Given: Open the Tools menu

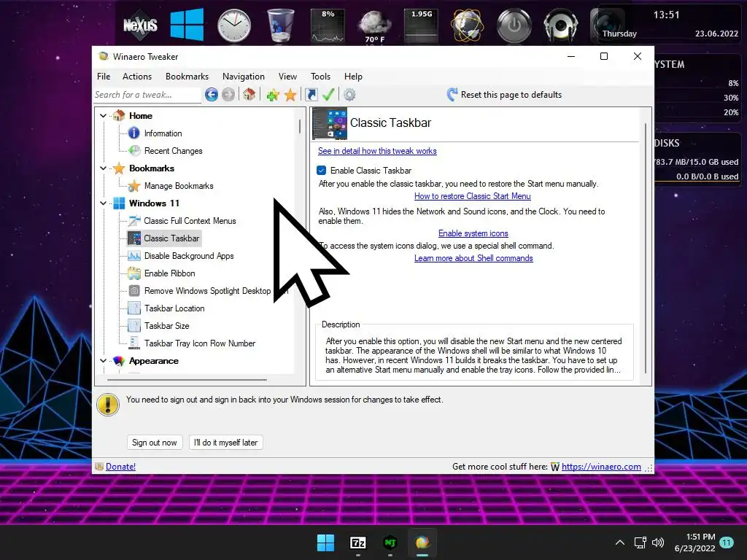Looking at the screenshot, I should pyautogui.click(x=320, y=77).
